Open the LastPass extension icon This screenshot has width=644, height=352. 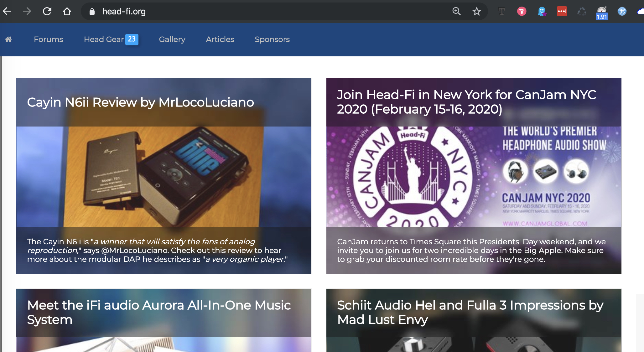coord(562,12)
